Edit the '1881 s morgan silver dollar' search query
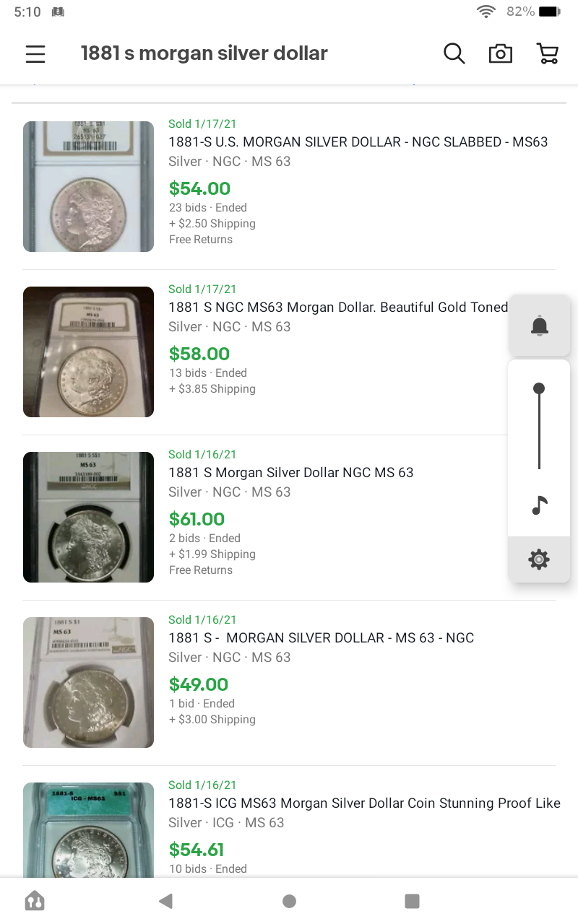The image size is (578, 924). point(204,53)
